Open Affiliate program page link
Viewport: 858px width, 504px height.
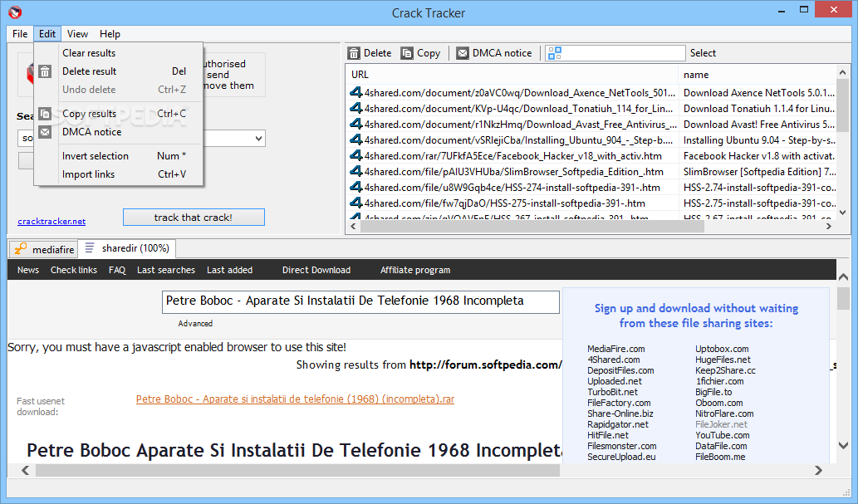pyautogui.click(x=415, y=270)
